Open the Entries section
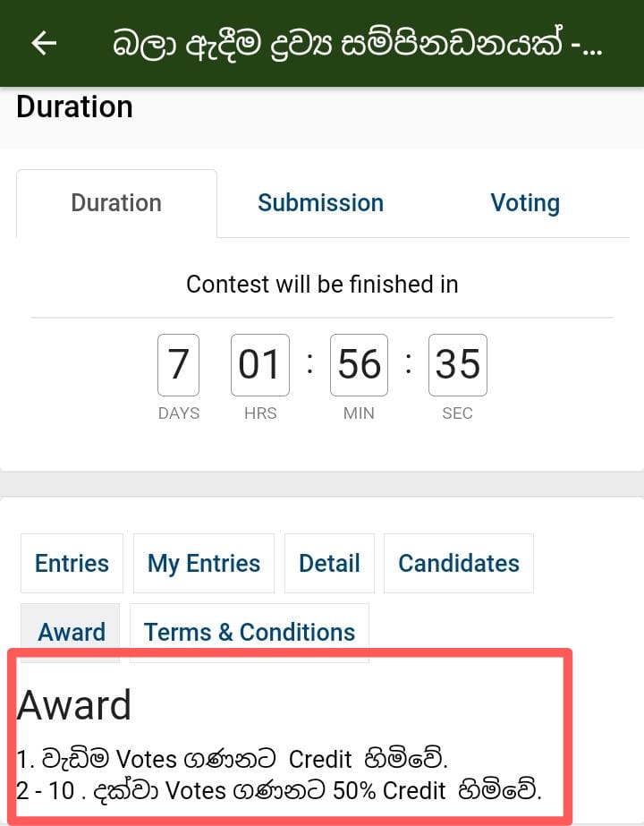This screenshot has height=826, width=644. click(72, 563)
